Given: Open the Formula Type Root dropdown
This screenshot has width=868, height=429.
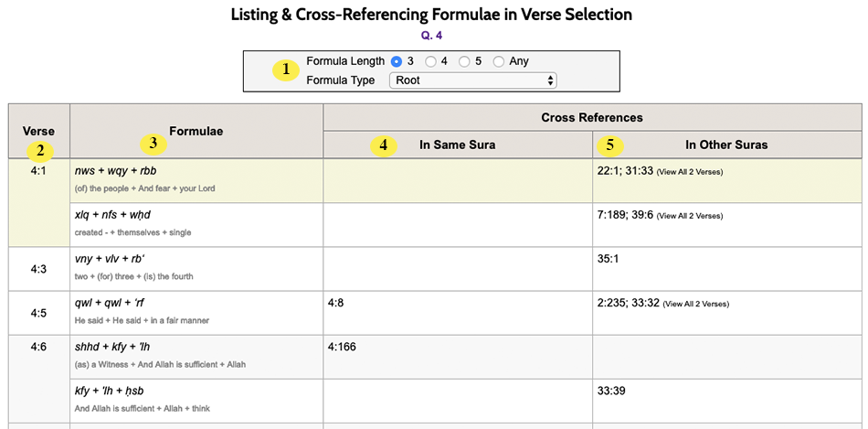Looking at the screenshot, I should pos(472,80).
